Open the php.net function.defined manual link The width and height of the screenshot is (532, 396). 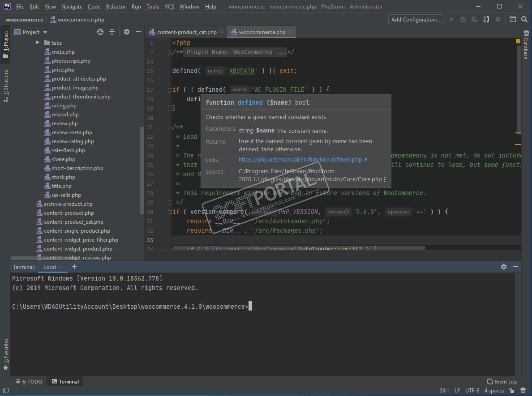(x=300, y=160)
